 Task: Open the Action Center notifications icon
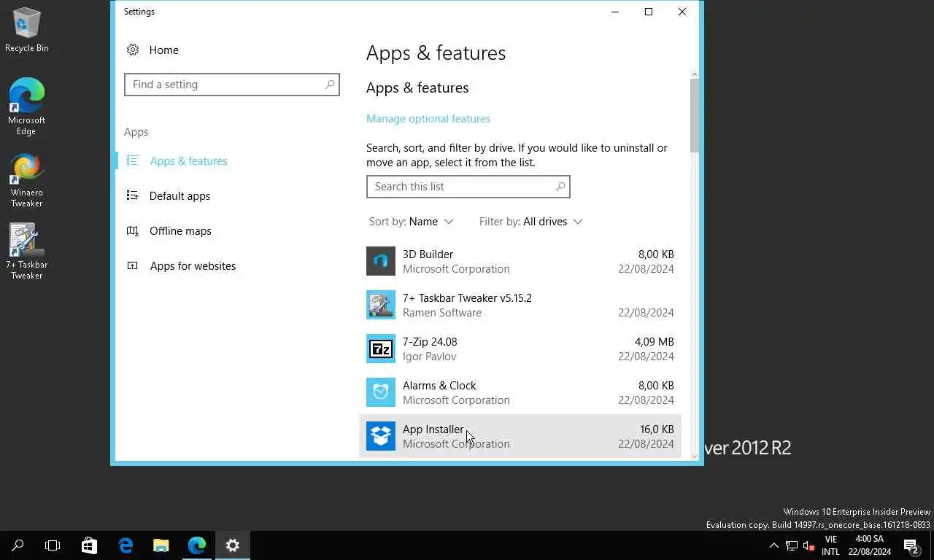(x=911, y=545)
